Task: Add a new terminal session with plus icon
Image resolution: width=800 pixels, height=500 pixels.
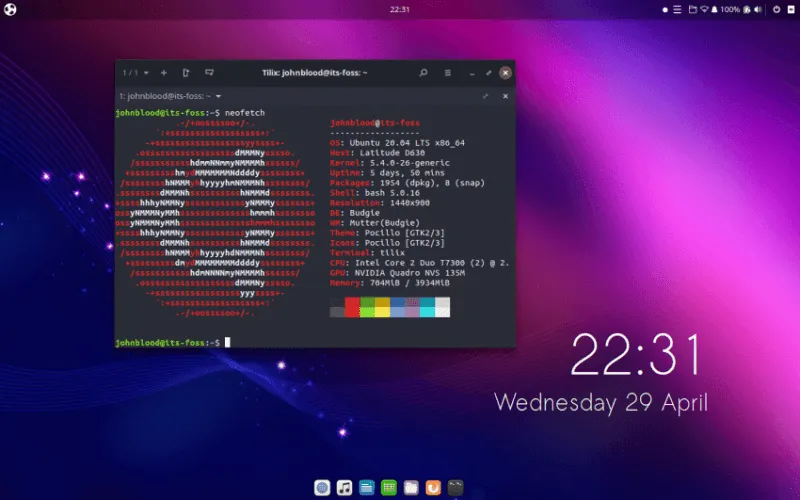Action: coord(164,73)
